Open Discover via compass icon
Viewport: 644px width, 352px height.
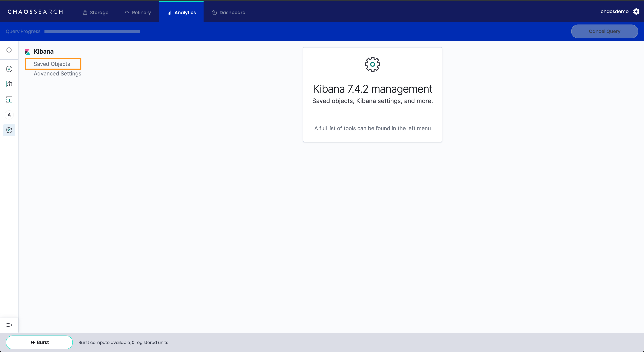coord(9,69)
